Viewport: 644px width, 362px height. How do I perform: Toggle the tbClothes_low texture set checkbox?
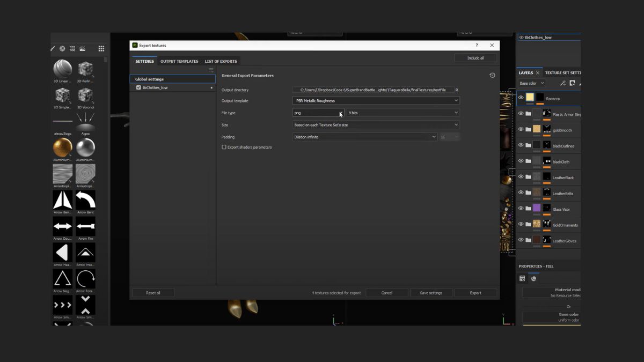[x=138, y=87]
